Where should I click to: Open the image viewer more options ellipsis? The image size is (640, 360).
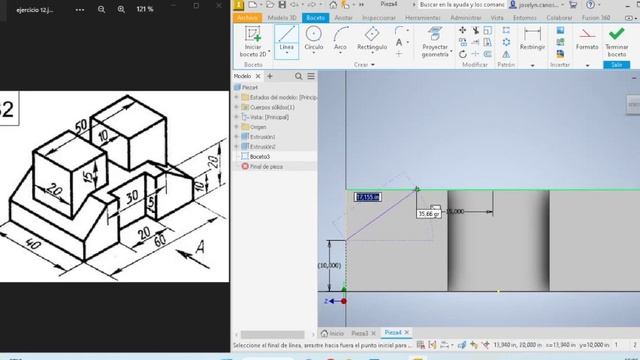pyautogui.click(x=80, y=9)
